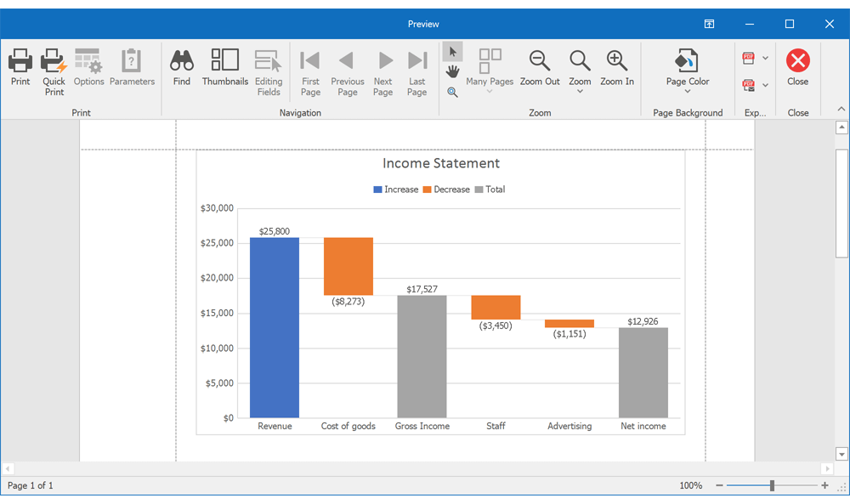Viewport: 850px width, 504px height.
Task: Collapse the ribbon using the chevron
Action: (841, 109)
